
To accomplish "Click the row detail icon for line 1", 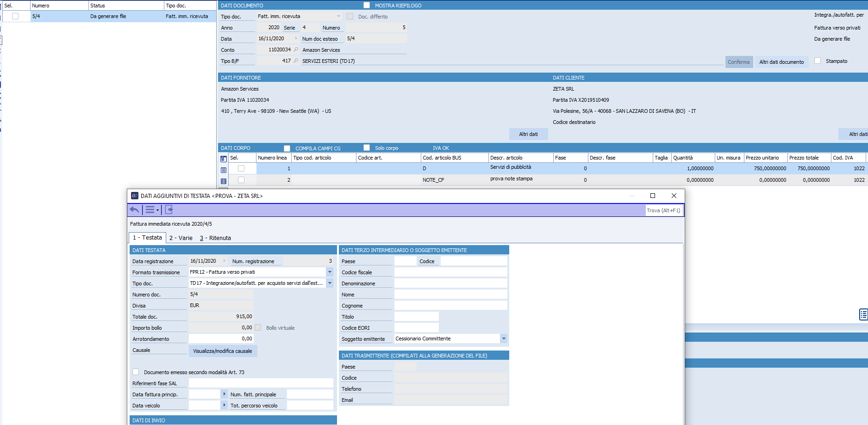I will click(224, 170).
